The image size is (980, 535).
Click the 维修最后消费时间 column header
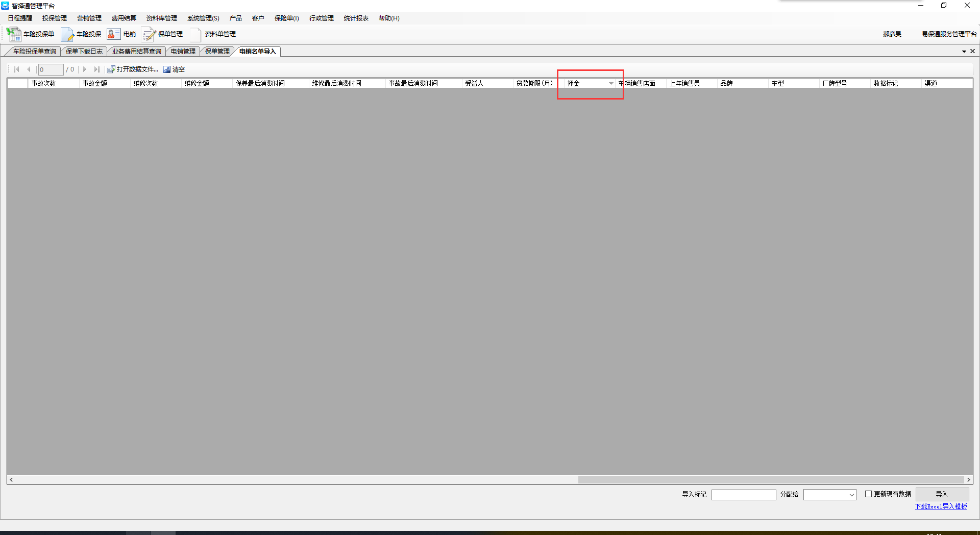[x=347, y=83]
